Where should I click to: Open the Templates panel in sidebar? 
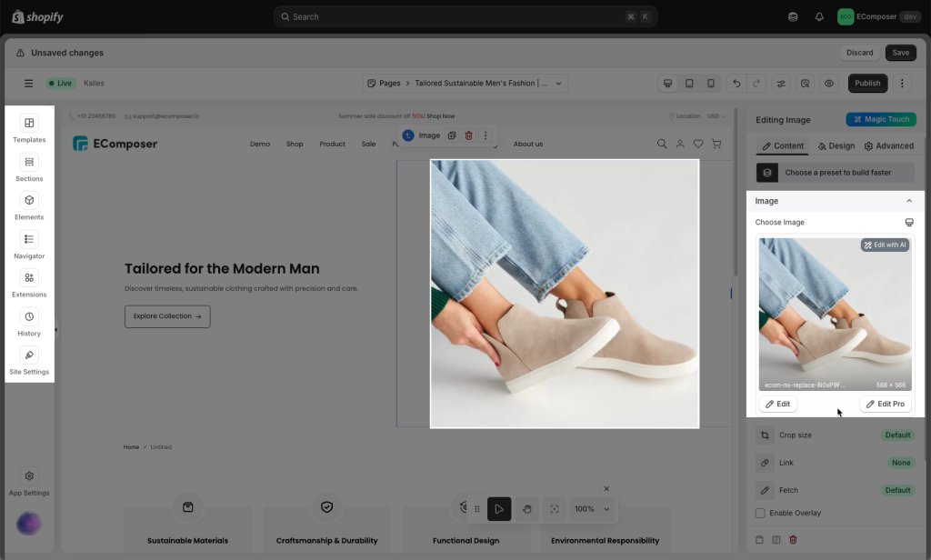(29, 124)
